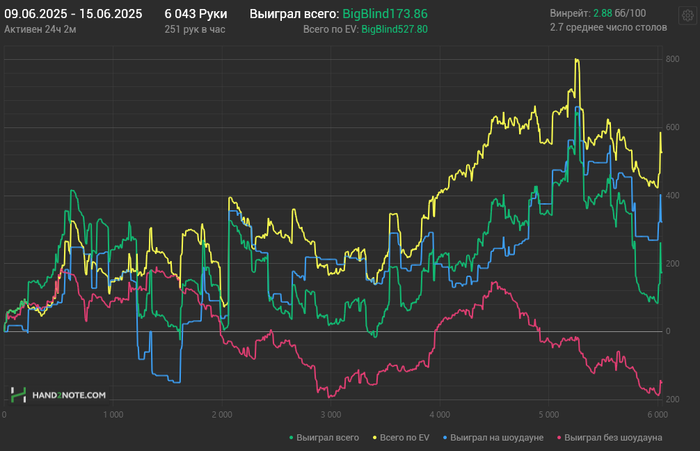Hide the Выиграл на шоудауне line

pyautogui.click(x=497, y=437)
